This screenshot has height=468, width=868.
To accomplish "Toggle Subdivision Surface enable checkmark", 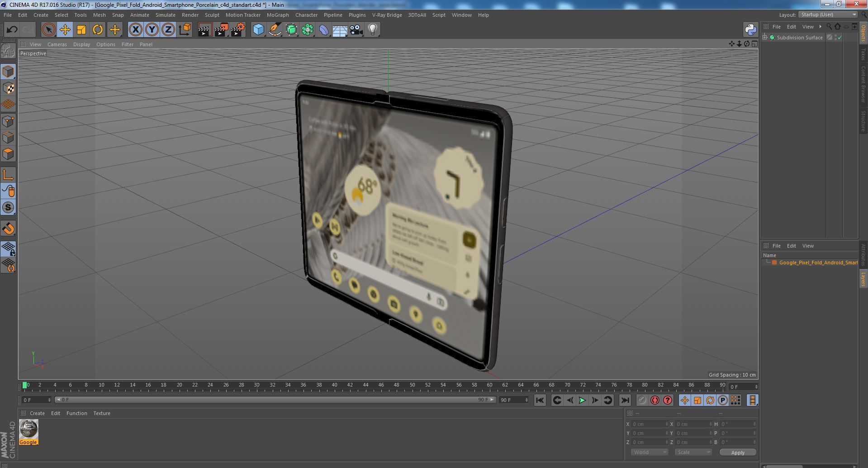I will (x=840, y=38).
